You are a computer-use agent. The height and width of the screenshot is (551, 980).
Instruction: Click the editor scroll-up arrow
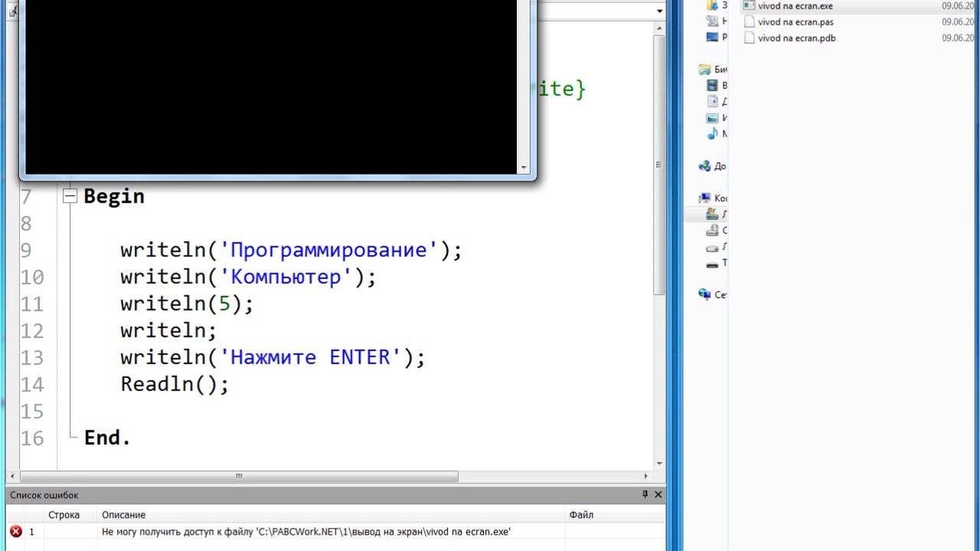click(x=658, y=28)
